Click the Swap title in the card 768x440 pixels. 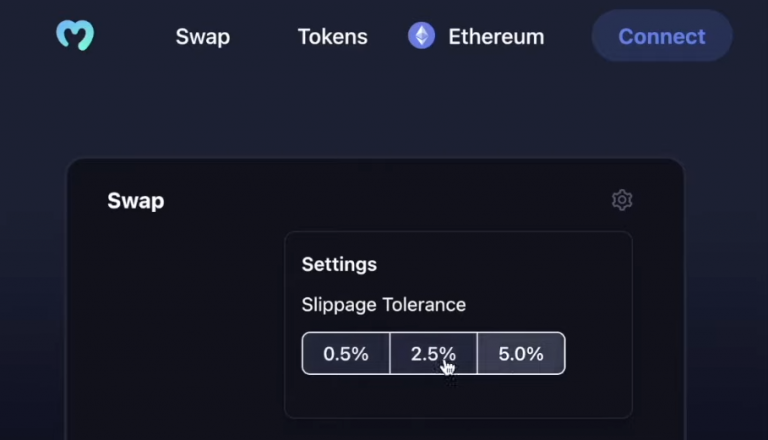tap(136, 201)
